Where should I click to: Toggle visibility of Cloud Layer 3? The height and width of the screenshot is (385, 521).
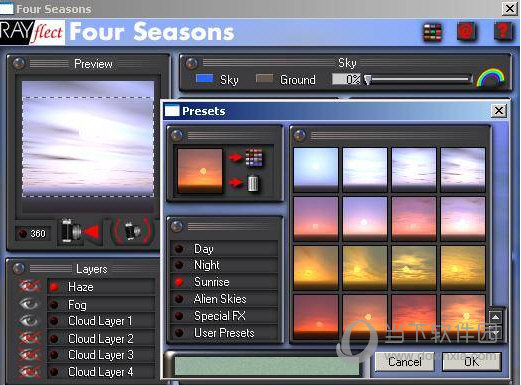click(x=30, y=354)
